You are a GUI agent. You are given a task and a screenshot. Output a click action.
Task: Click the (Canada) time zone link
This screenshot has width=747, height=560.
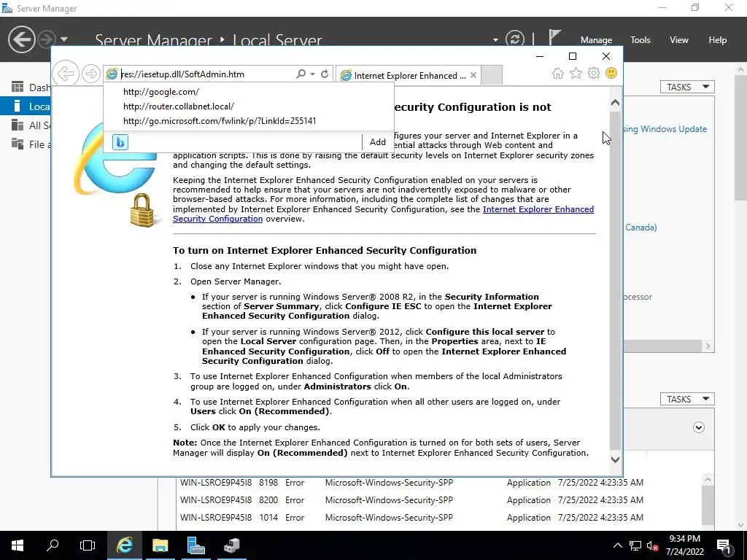pos(640,227)
